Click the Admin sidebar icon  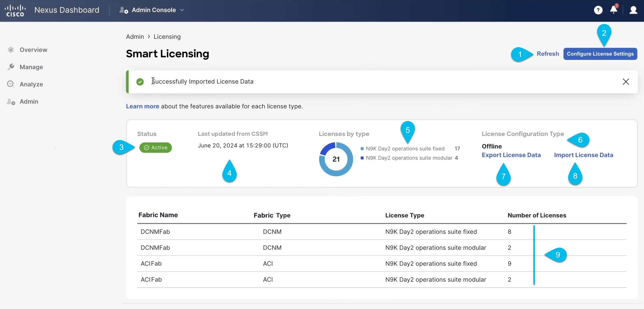11,102
